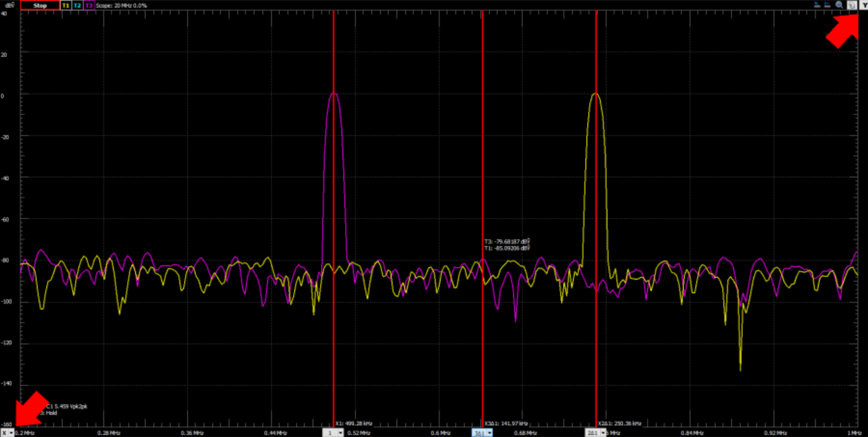Viewport: 868px width, 437px height.
Task: Click the -80 value on the vertical axis
Action: tap(5, 260)
